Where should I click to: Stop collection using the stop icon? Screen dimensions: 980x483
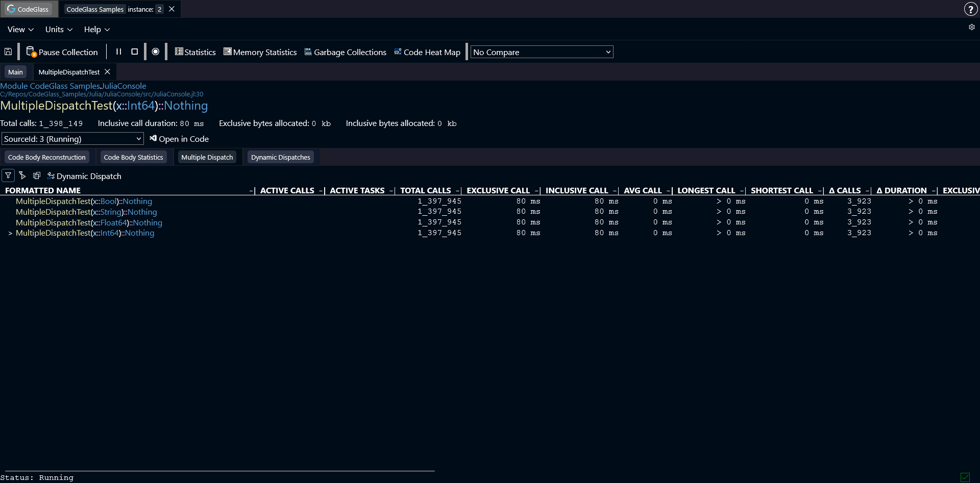(134, 52)
